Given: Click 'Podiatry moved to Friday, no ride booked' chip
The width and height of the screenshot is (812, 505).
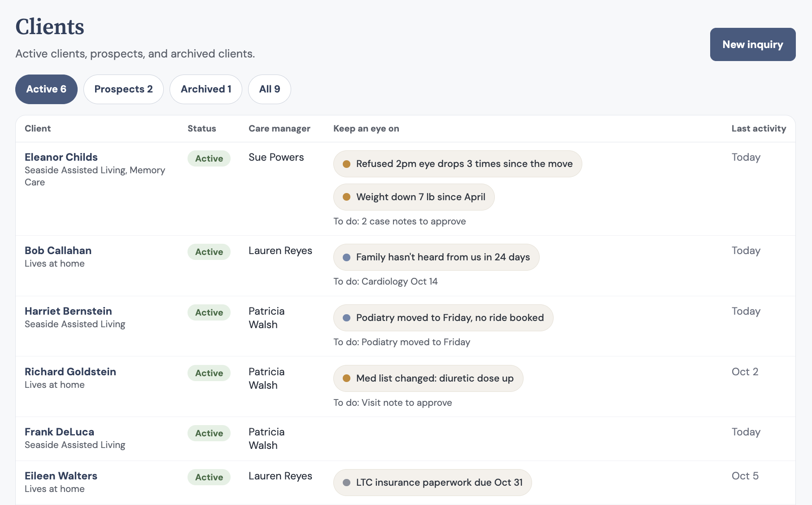Looking at the screenshot, I should pyautogui.click(x=443, y=318).
